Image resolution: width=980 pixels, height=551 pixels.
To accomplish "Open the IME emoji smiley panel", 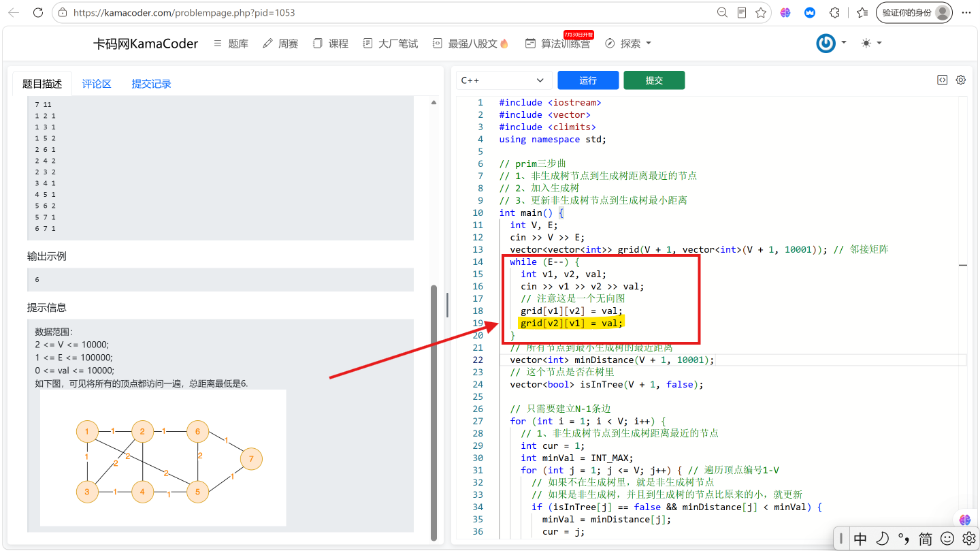I will pyautogui.click(x=947, y=539).
